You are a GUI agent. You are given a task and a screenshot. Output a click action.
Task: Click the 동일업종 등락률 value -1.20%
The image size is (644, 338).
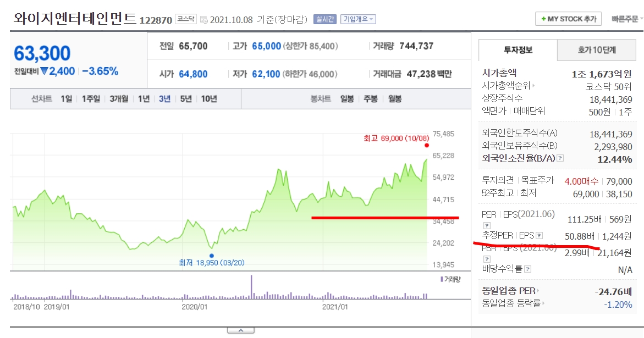[618, 305]
